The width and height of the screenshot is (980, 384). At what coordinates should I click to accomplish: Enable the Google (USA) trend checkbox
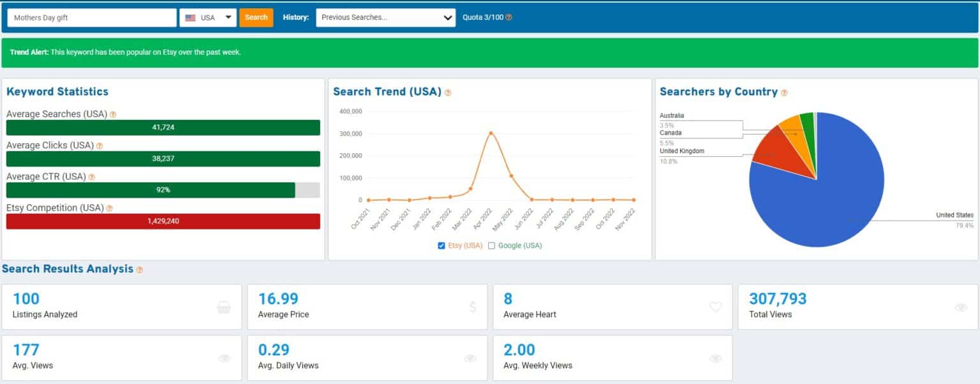click(491, 246)
